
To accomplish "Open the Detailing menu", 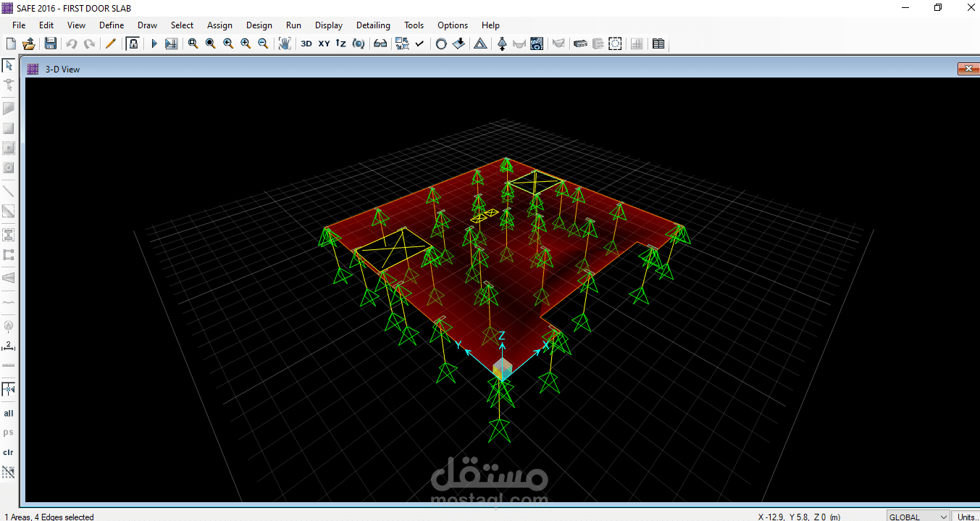I will click(x=373, y=25).
